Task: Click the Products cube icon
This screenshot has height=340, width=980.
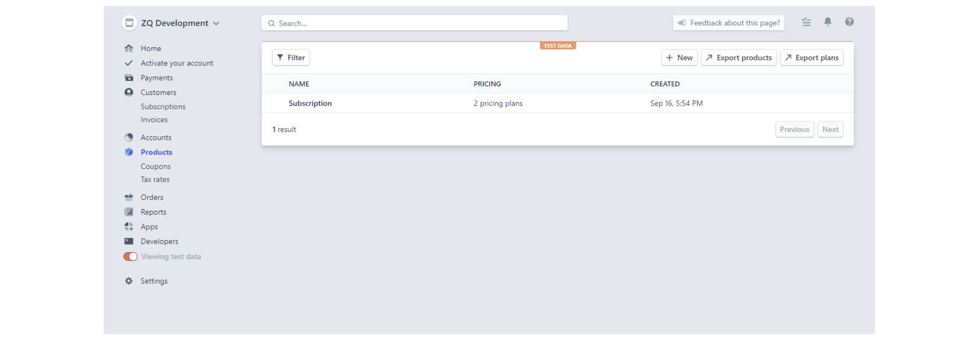Action: (x=129, y=152)
